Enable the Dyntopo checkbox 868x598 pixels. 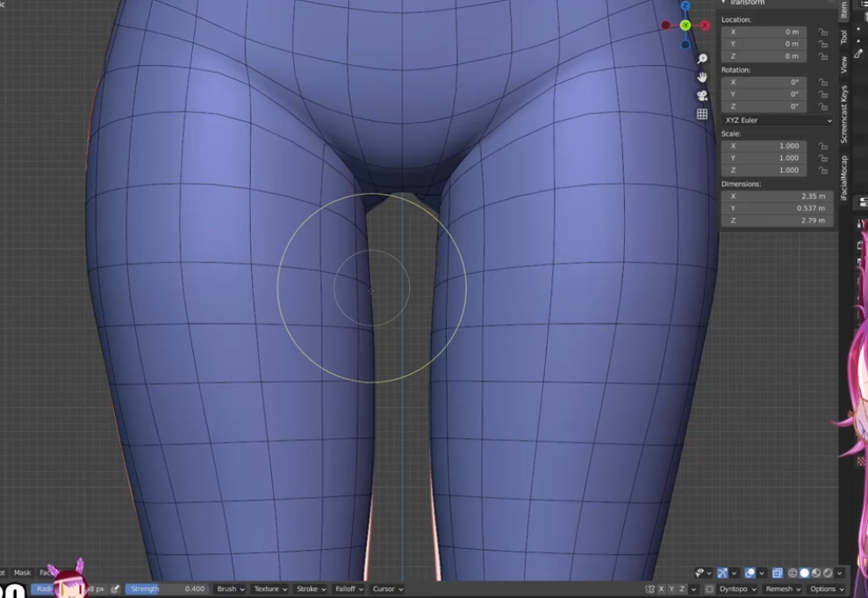pyautogui.click(x=709, y=589)
